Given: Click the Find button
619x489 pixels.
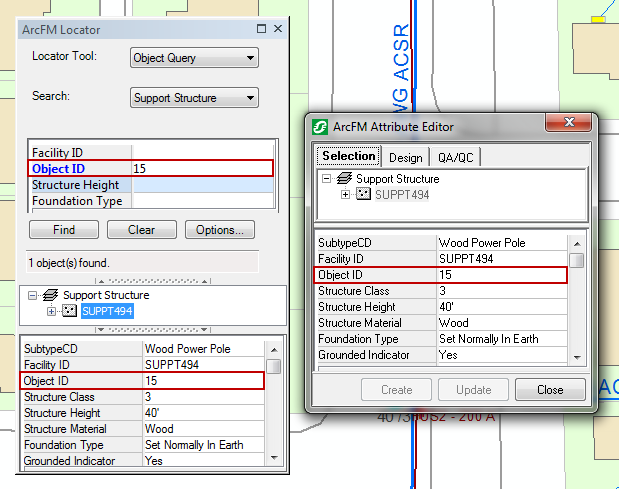Looking at the screenshot, I should pyautogui.click(x=64, y=230).
